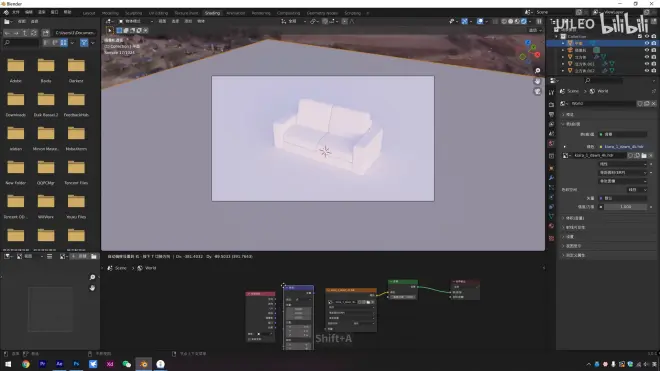Switch to the Animation workspace tab
Image resolution: width=660 pixels, height=371 pixels.
point(235,13)
